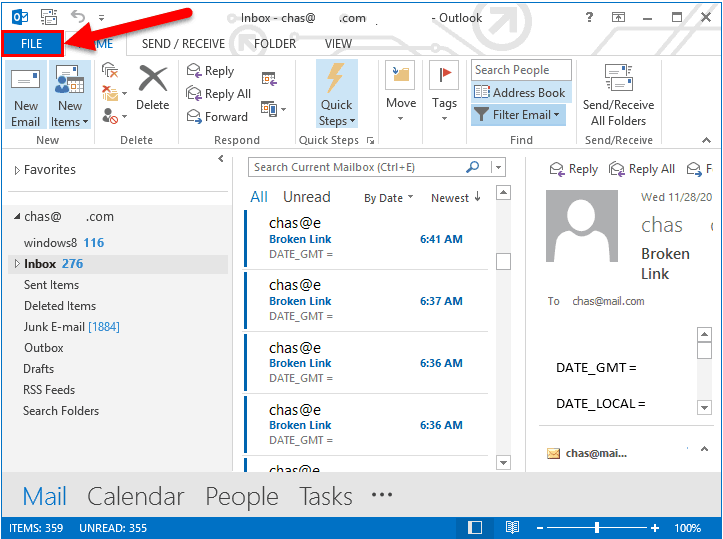The image size is (723, 539).
Task: Click the Help question mark icon
Action: click(589, 18)
